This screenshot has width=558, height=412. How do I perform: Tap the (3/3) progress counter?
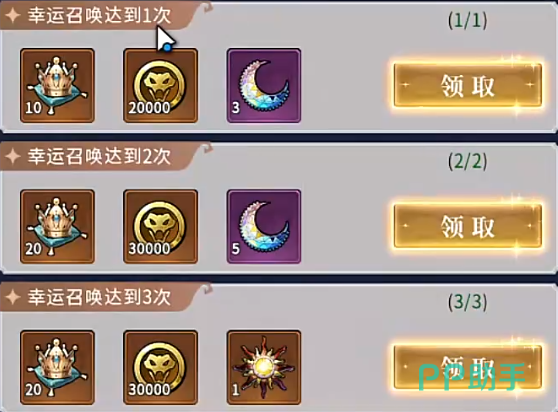click(x=467, y=302)
